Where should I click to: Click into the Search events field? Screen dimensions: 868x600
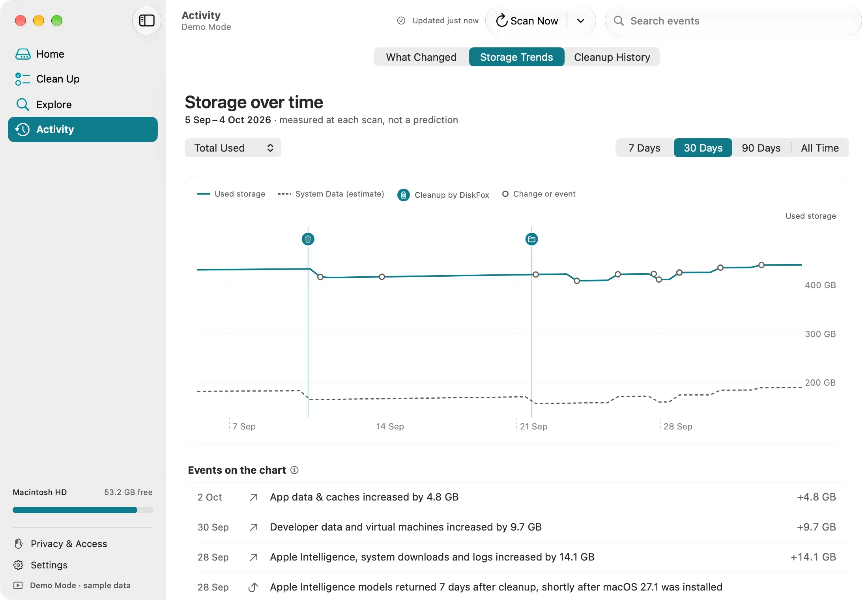(x=733, y=21)
